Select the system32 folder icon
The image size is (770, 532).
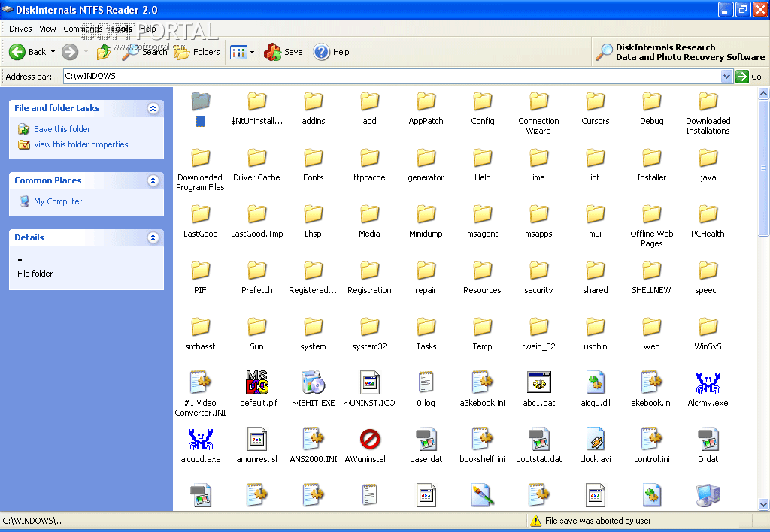(x=369, y=328)
